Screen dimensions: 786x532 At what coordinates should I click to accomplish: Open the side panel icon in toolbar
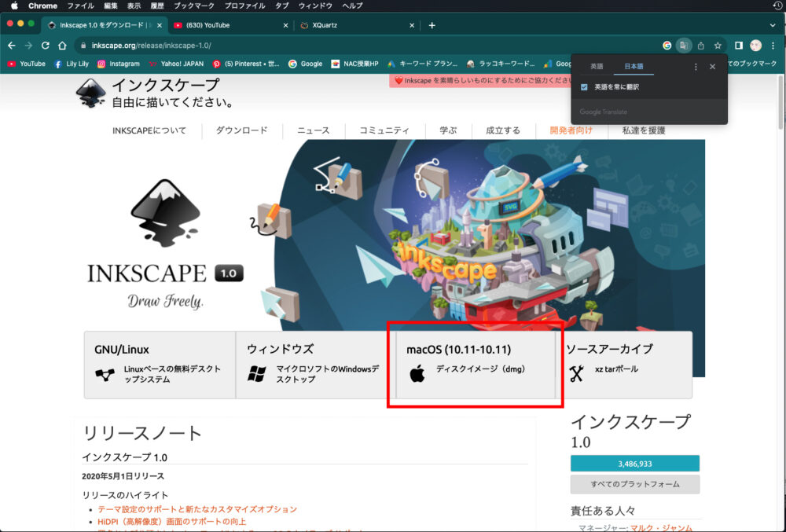tap(739, 46)
